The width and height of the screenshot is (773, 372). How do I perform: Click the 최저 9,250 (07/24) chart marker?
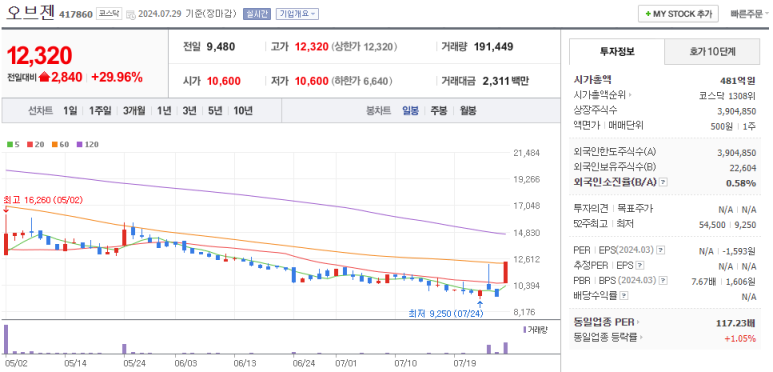click(446, 313)
